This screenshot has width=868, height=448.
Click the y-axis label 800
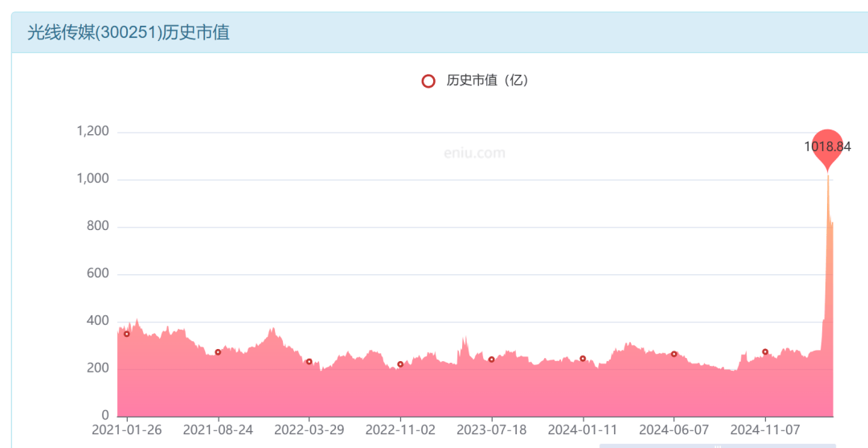pyautogui.click(x=98, y=226)
